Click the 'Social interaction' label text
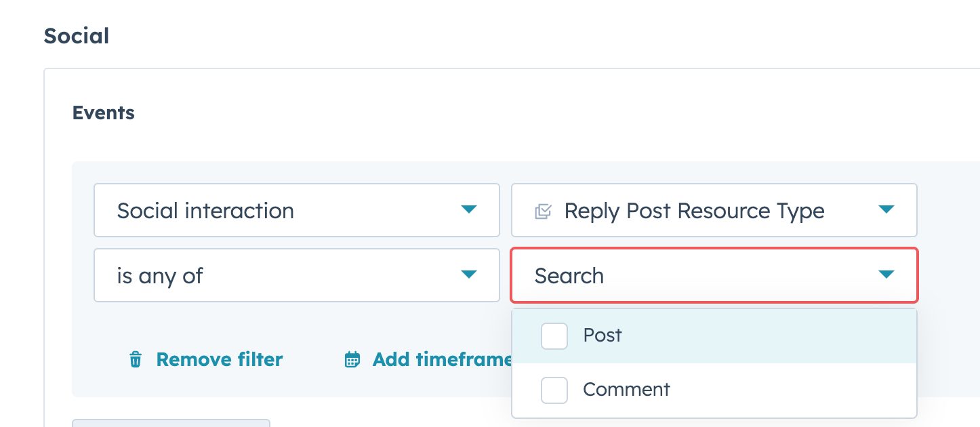The image size is (980, 427). tap(205, 211)
